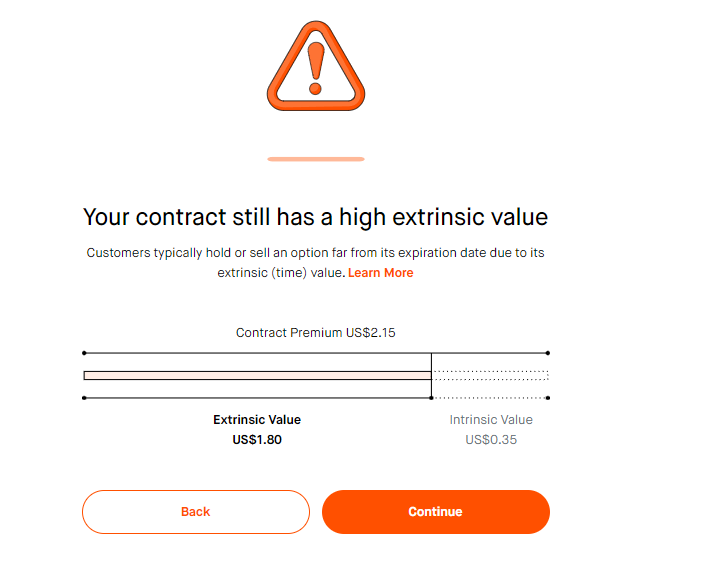Select the Intrinsic Value label
The image size is (717, 579).
(x=491, y=420)
